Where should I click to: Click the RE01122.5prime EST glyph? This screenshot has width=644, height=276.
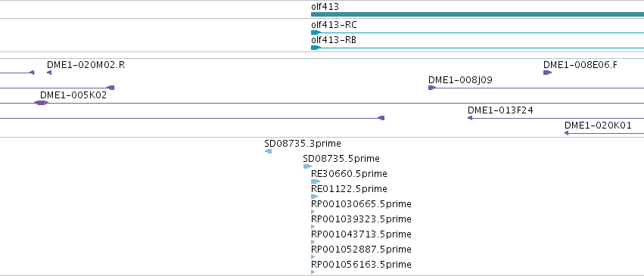315,197
